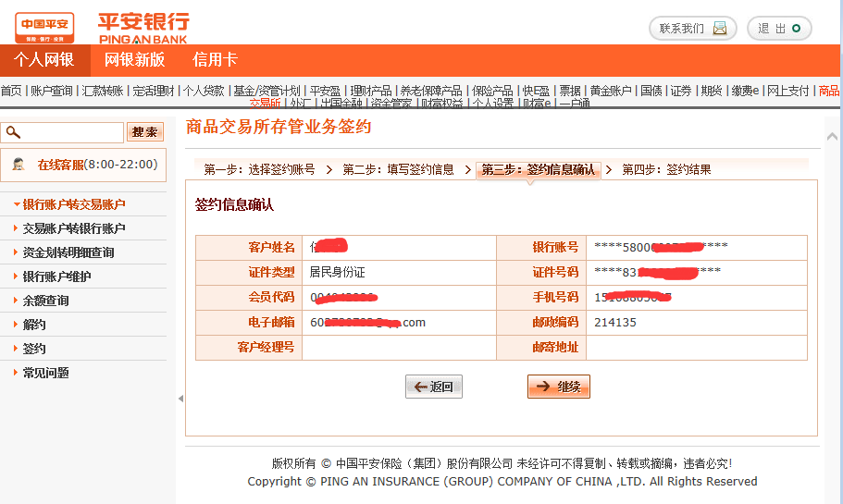Click the customer service avatar icon
The height and width of the screenshot is (504, 843).
point(19,165)
